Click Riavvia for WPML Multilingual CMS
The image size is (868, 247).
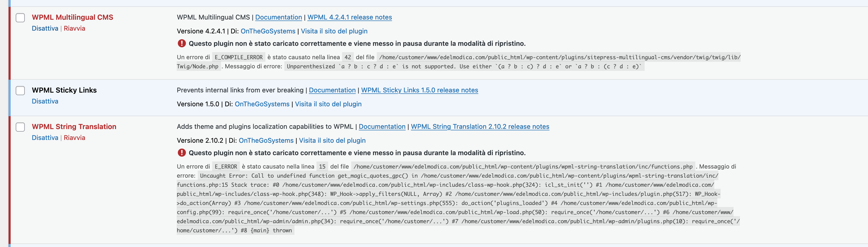pos(74,28)
